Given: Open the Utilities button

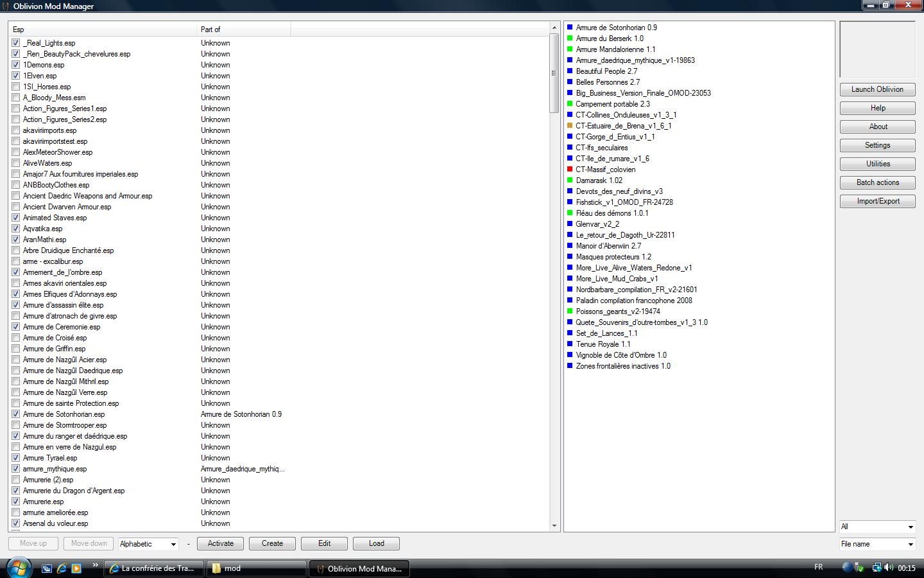Looking at the screenshot, I should (877, 164).
